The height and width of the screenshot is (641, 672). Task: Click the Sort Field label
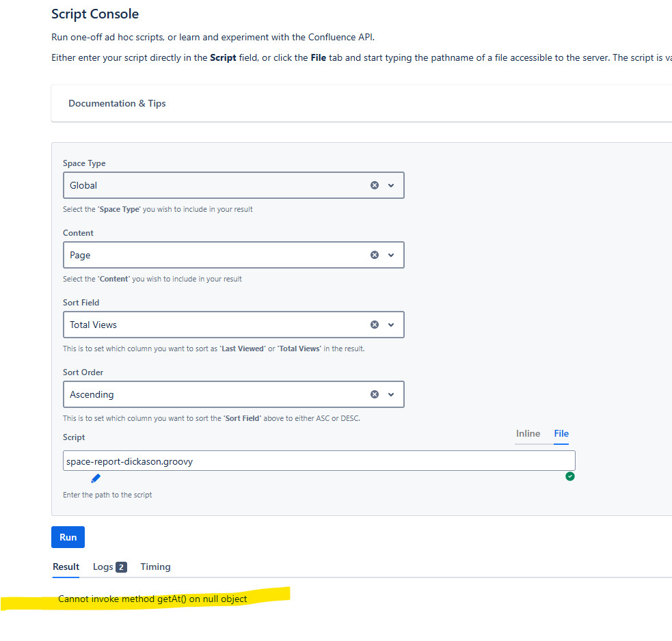tap(81, 303)
